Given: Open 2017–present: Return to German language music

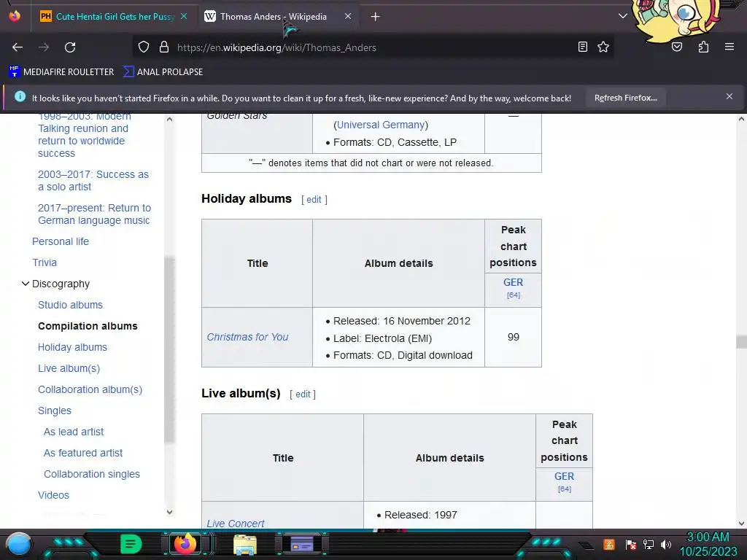Looking at the screenshot, I should [x=94, y=214].
